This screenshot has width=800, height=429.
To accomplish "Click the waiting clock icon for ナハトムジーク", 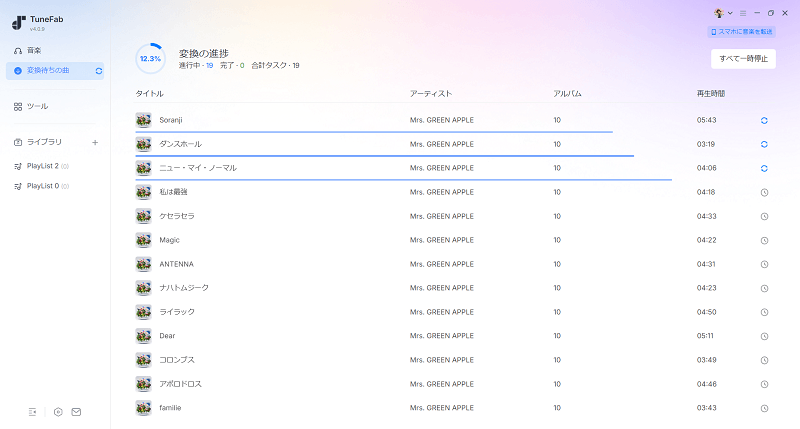I will [764, 288].
